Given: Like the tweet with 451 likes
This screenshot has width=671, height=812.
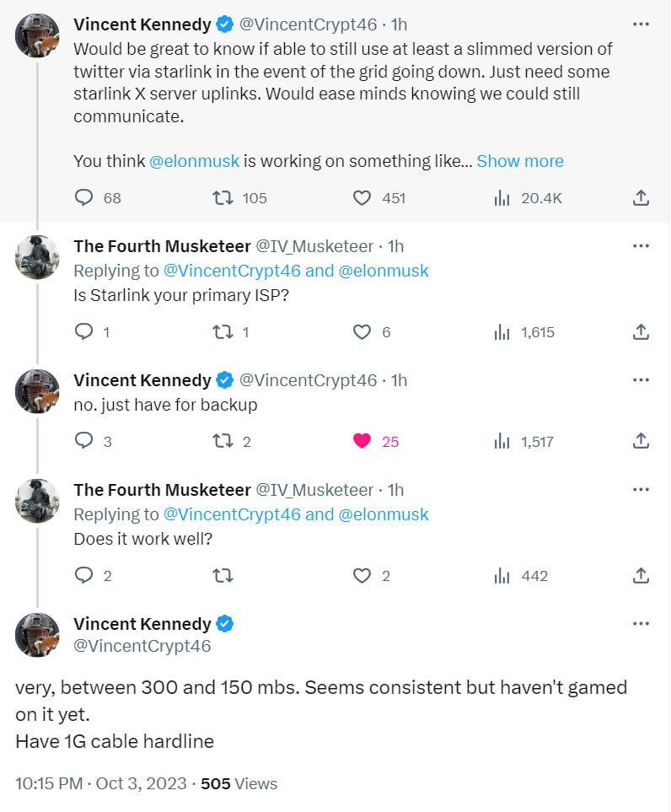Looking at the screenshot, I should (362, 198).
